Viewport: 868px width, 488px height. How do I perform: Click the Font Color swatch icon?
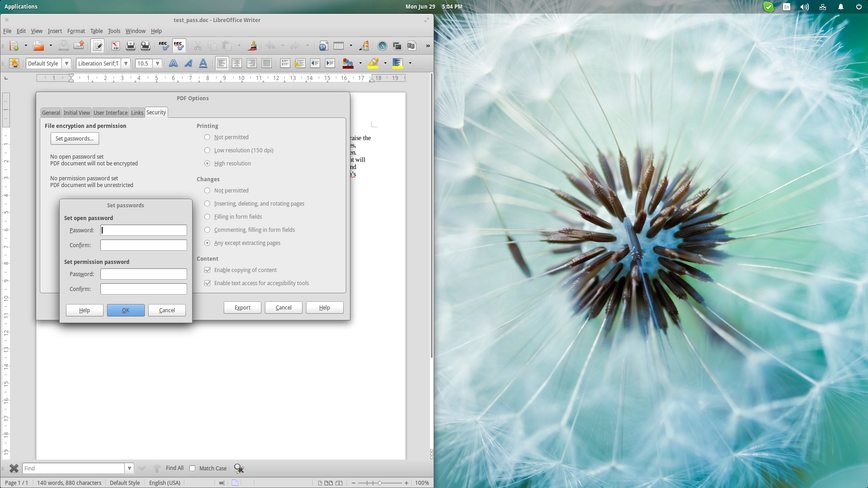click(348, 63)
